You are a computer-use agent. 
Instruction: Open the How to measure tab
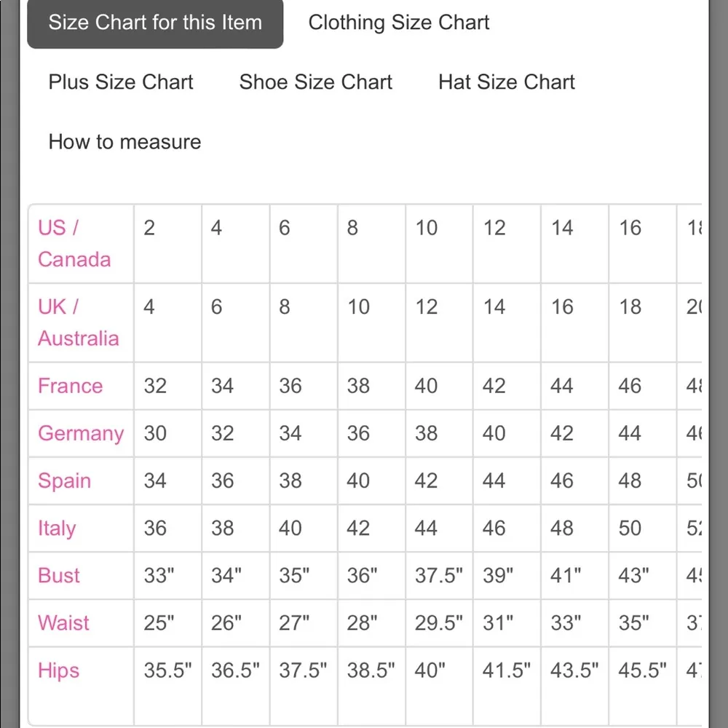point(124,142)
